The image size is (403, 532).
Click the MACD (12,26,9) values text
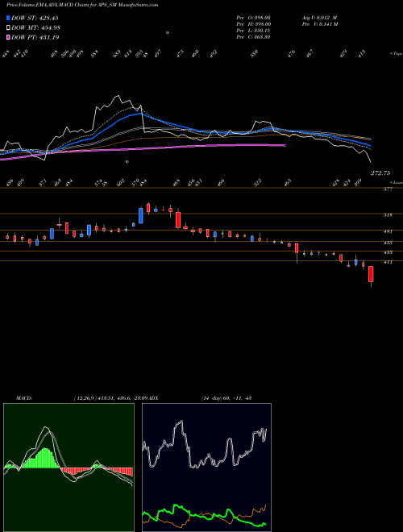click(x=110, y=398)
